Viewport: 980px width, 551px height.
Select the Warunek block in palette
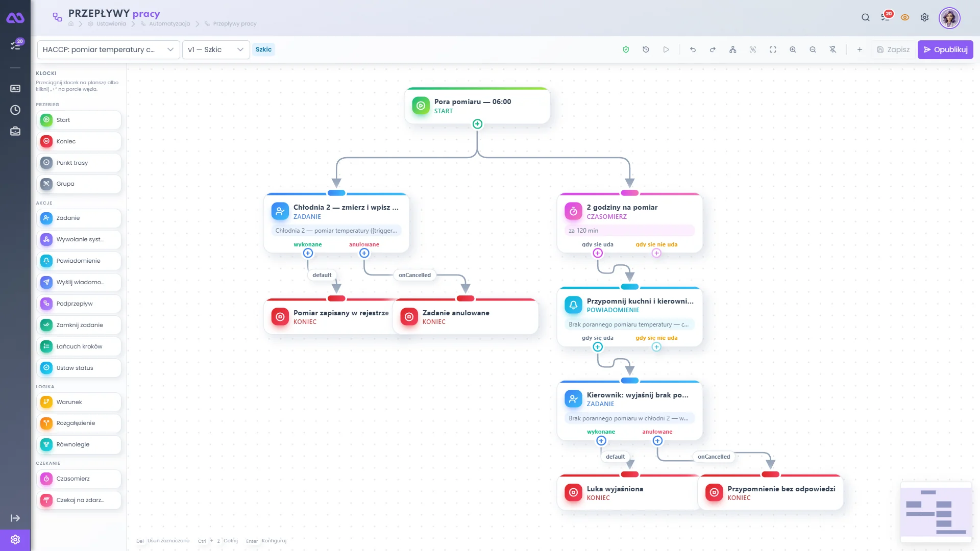79,402
